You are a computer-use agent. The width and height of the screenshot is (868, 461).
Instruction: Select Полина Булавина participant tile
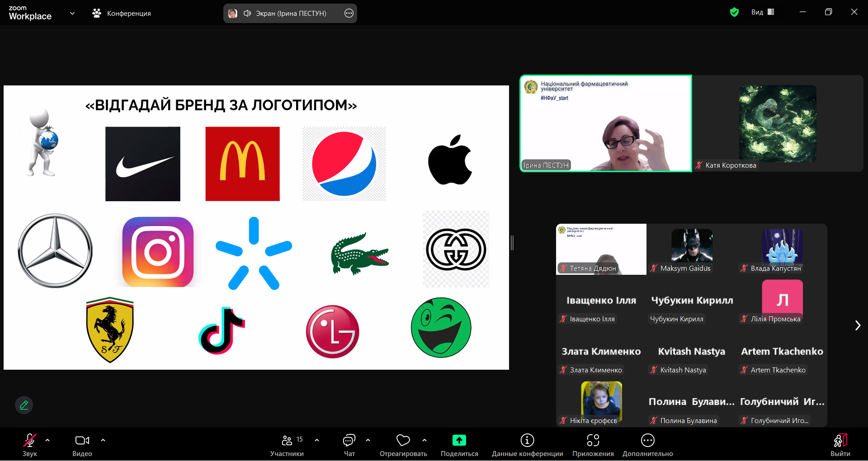click(x=692, y=401)
